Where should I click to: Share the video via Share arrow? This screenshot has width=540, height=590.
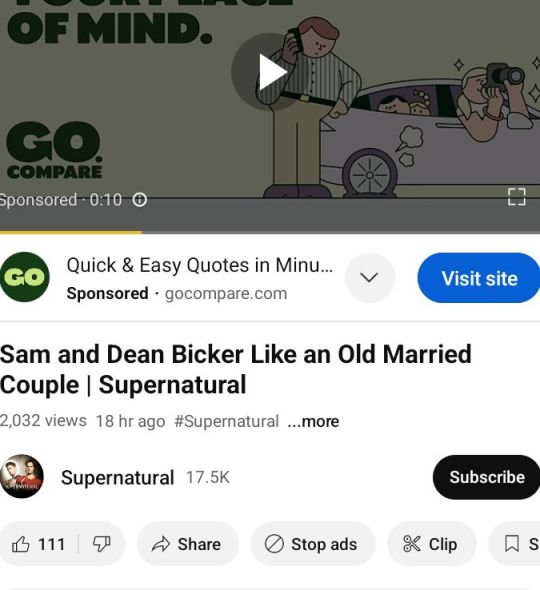[x=187, y=544]
